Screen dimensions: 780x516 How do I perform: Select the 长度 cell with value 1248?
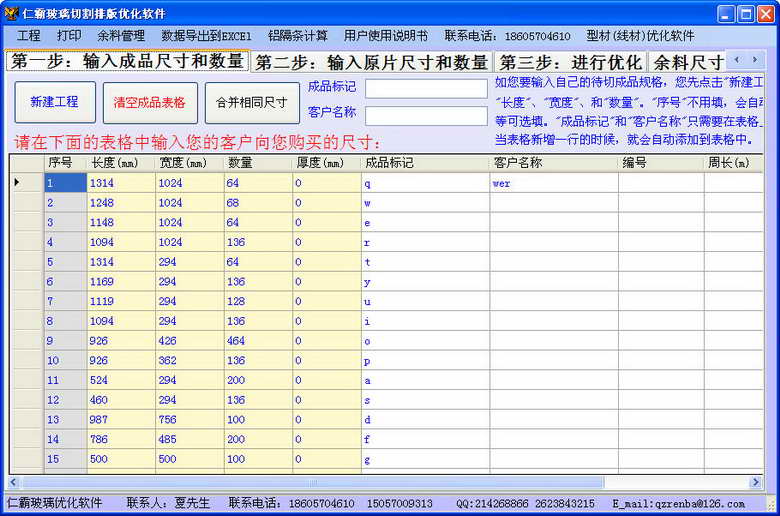(121, 203)
